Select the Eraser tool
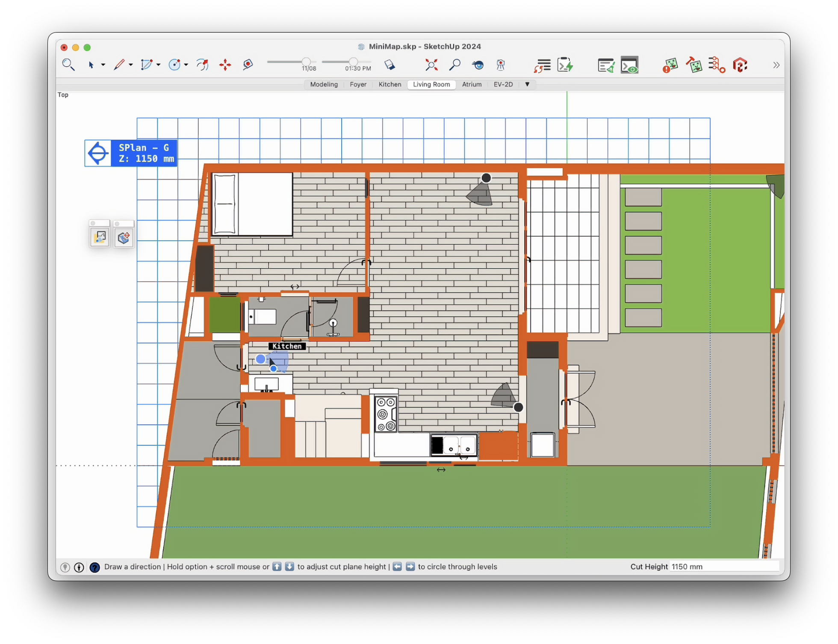Viewport: 838px width, 644px height. coord(389,65)
